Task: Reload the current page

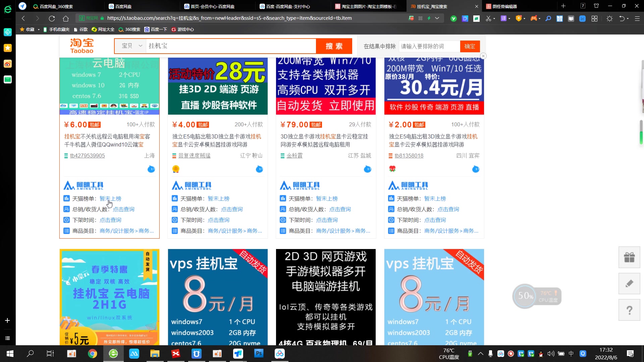Action: 52,18
